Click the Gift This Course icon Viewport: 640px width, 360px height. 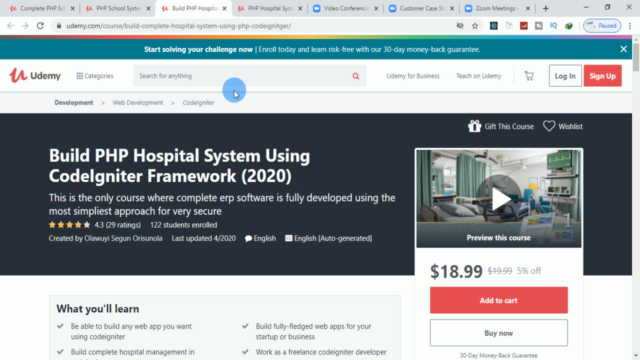(x=474, y=126)
